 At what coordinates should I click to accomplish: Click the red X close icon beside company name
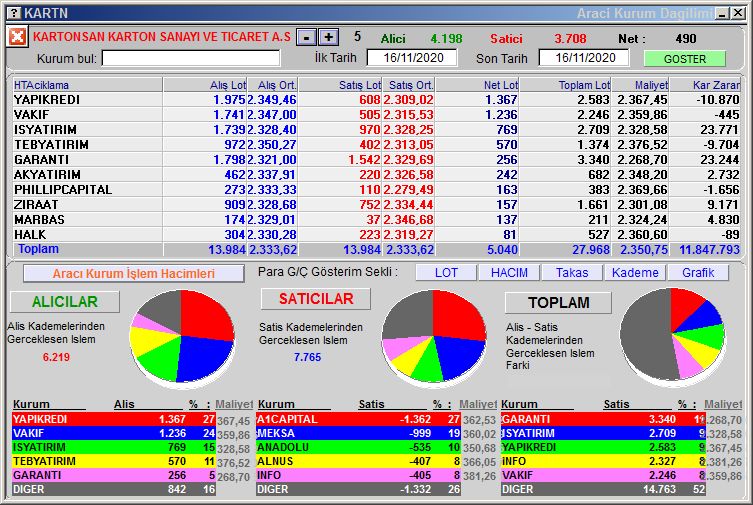point(17,36)
